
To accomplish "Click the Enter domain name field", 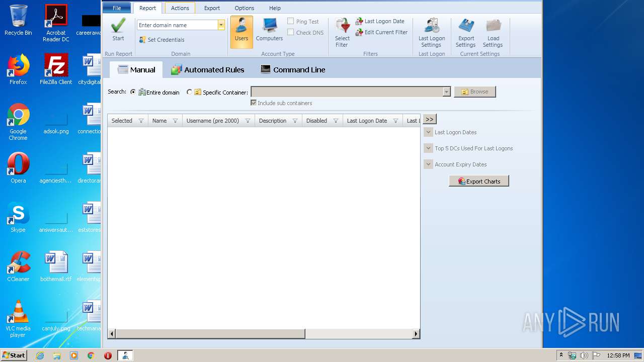I will pos(178,25).
